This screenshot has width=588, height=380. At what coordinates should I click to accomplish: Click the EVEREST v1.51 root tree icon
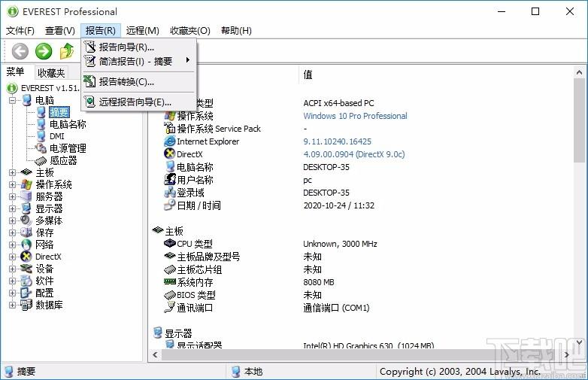click(12, 88)
